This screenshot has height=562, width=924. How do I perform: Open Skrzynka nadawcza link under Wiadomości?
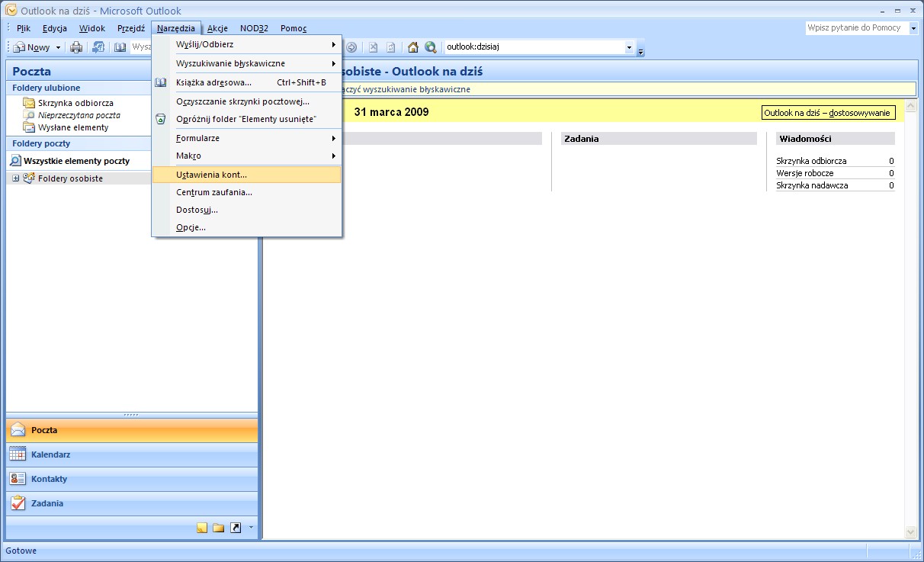(812, 185)
